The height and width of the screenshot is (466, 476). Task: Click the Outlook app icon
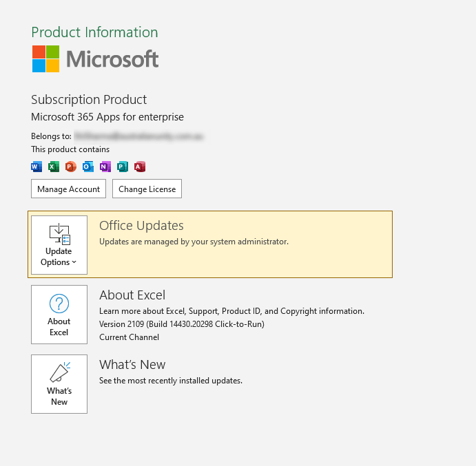pos(88,167)
